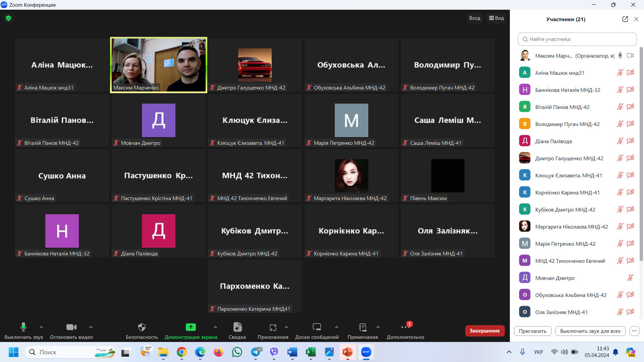Screen dimensions: 644x362
Task: Click Маргарита Ніколаєва's avatar in participants list
Action: pyautogui.click(x=525, y=226)
